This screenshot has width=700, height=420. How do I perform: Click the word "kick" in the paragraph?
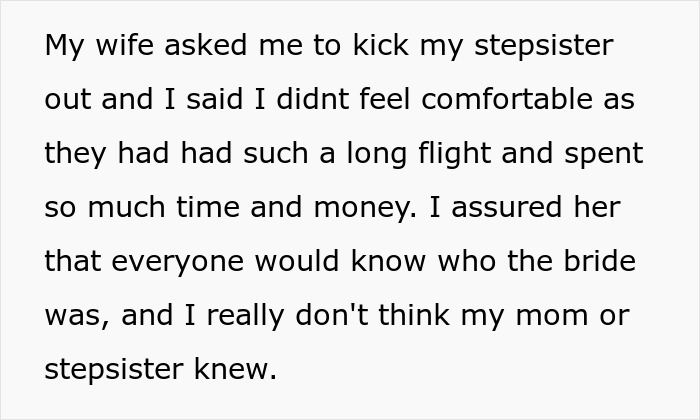pos(381,45)
